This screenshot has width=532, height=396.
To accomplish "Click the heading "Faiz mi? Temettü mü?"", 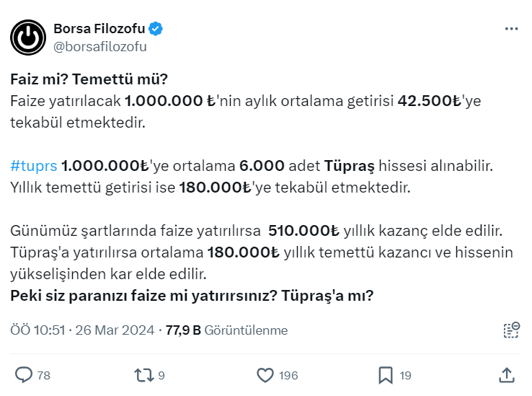I will click(88, 79).
